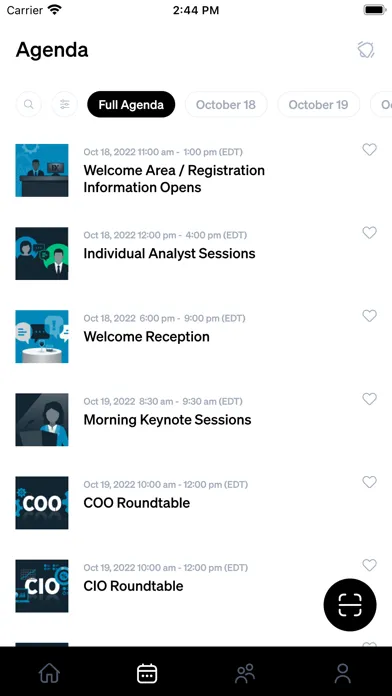Switch to the October 18 tab

(x=226, y=105)
